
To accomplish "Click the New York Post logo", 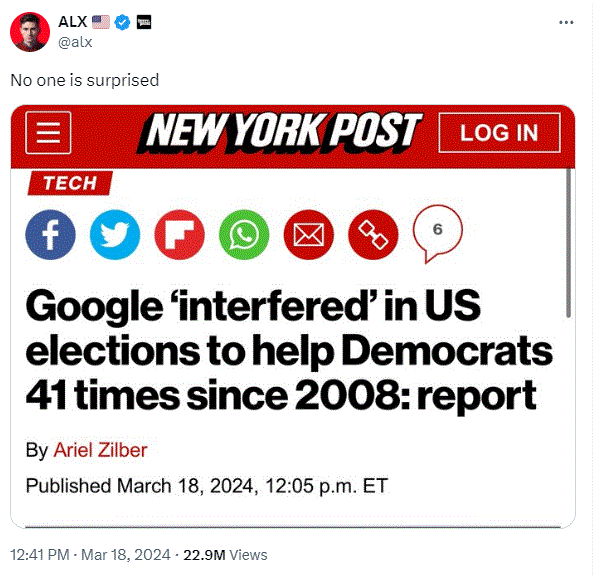I will click(x=279, y=133).
